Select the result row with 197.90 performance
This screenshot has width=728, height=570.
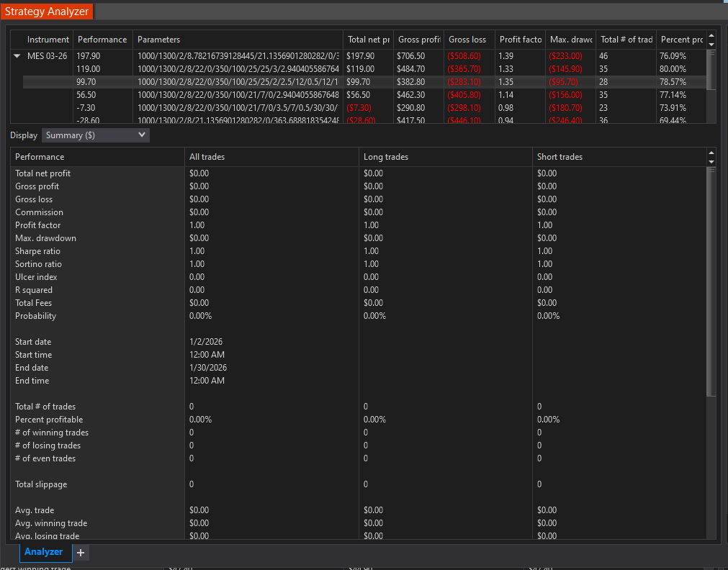[238, 56]
